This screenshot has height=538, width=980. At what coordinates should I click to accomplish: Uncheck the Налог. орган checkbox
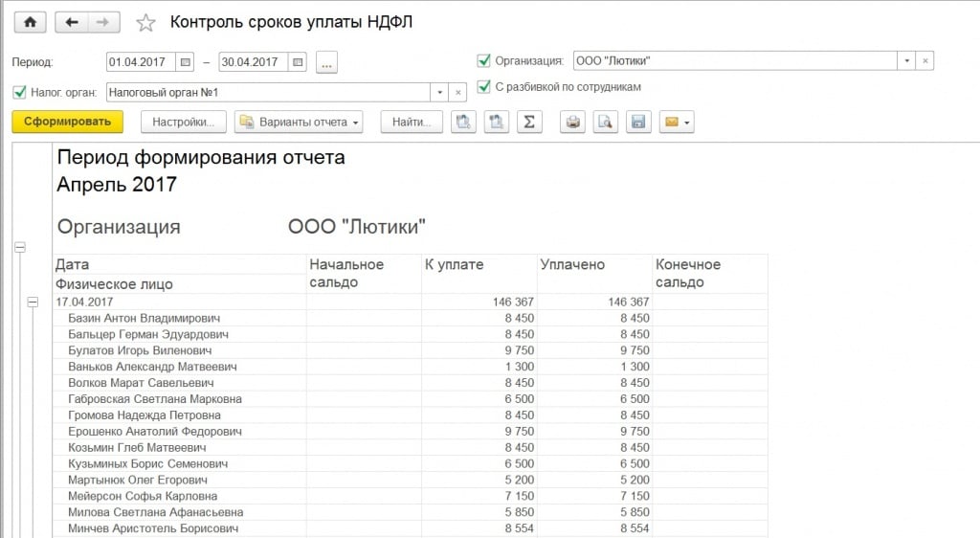19,92
